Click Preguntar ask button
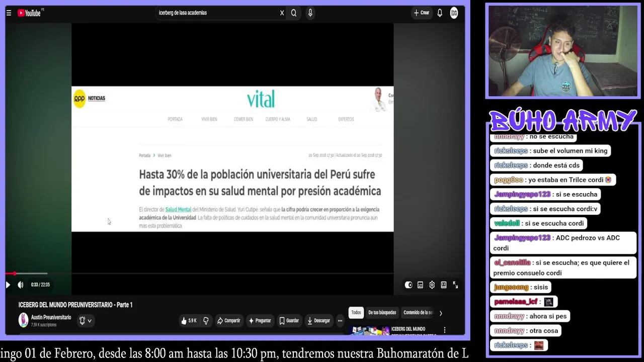 tap(260, 321)
